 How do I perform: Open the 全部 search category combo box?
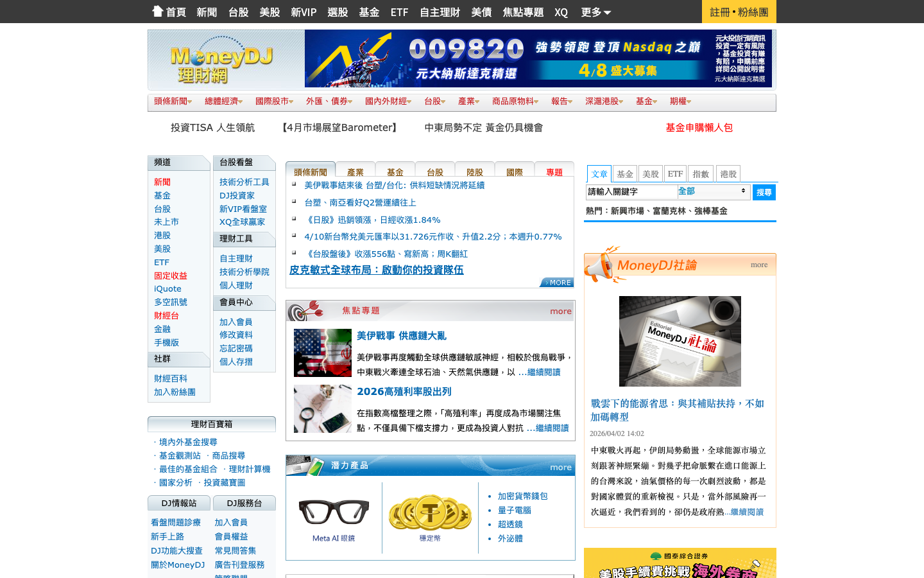coord(713,191)
